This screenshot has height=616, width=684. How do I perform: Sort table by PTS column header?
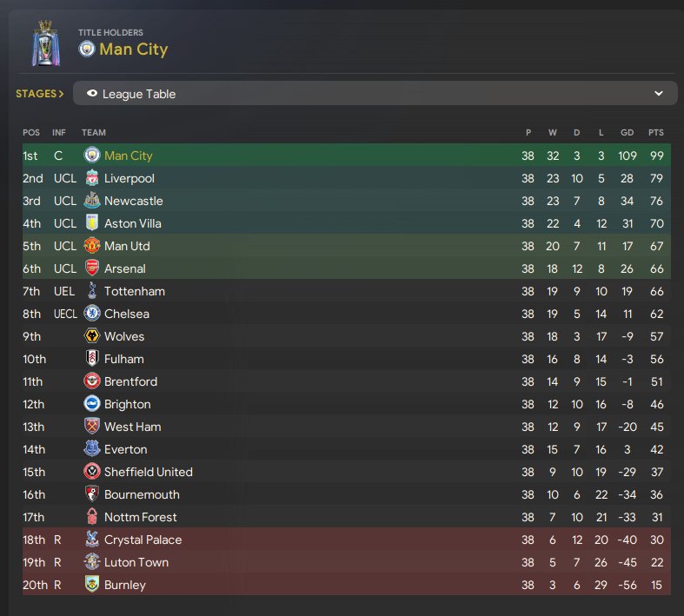655,132
